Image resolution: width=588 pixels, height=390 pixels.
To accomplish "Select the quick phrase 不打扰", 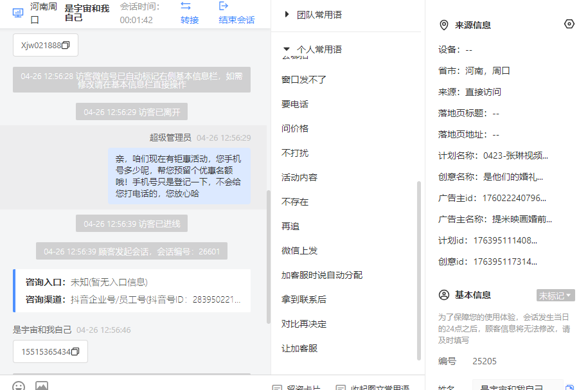I will click(295, 153).
